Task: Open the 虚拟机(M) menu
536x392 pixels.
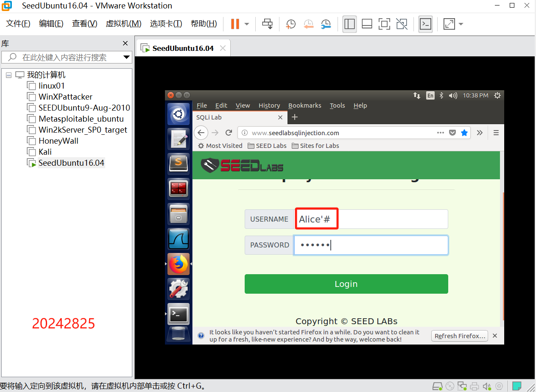Action: (123, 24)
